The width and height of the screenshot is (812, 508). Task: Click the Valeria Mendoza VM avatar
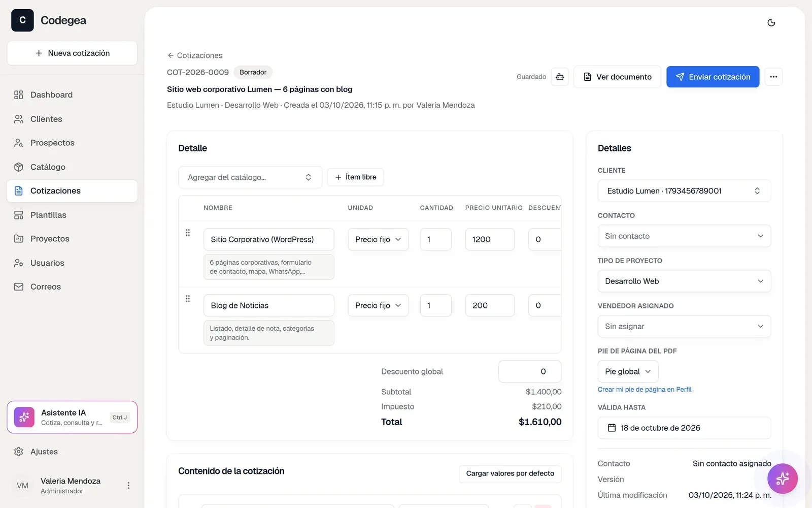pyautogui.click(x=22, y=486)
